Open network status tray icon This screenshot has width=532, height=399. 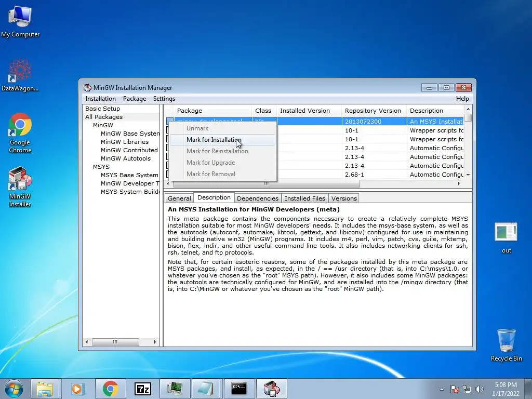467,389
